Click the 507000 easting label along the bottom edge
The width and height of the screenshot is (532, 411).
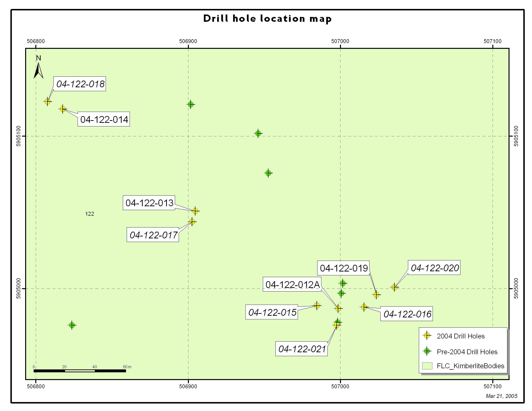coord(340,386)
